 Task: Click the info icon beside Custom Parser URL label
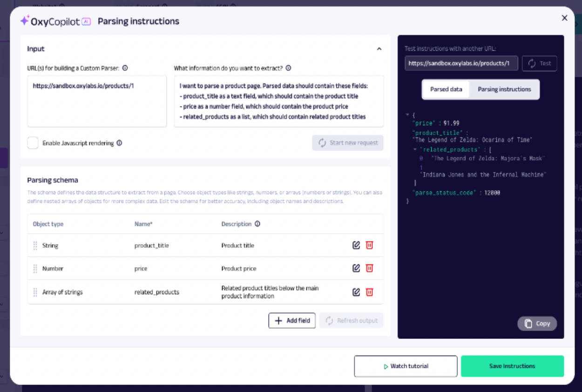pyautogui.click(x=125, y=68)
